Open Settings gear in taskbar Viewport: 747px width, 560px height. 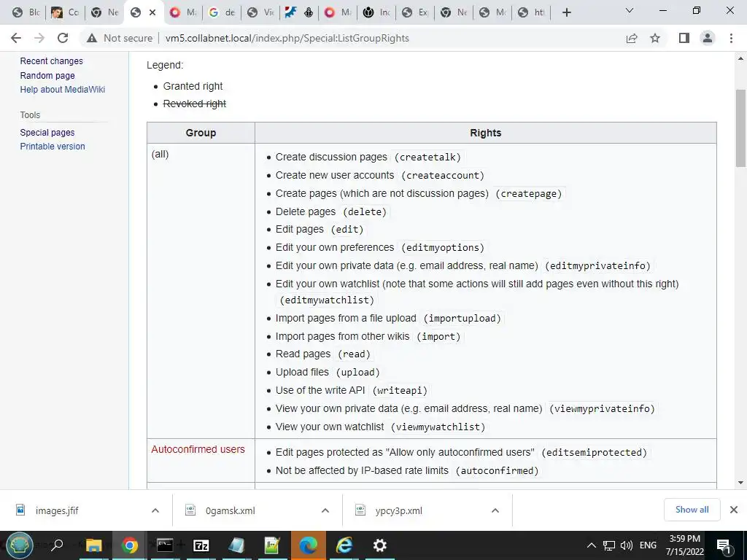[x=379, y=545]
